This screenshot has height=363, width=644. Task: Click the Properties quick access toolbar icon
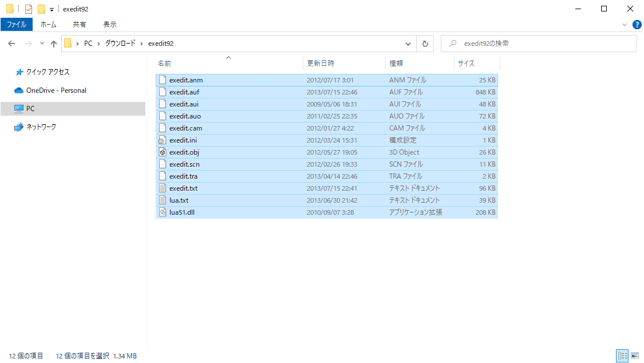tap(29, 9)
